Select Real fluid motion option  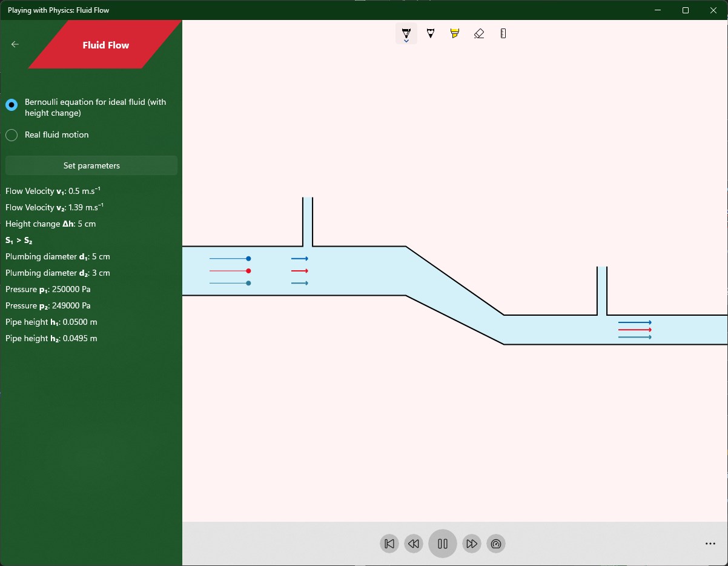[47, 135]
